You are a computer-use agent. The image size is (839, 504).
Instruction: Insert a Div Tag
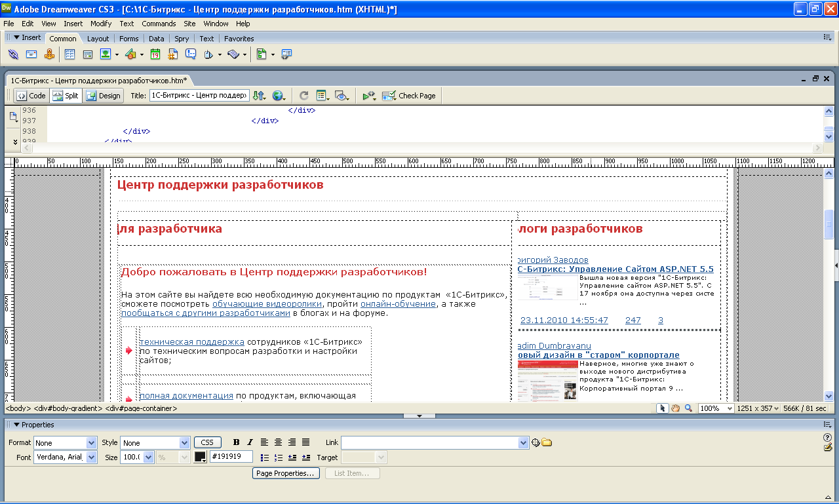click(x=87, y=54)
